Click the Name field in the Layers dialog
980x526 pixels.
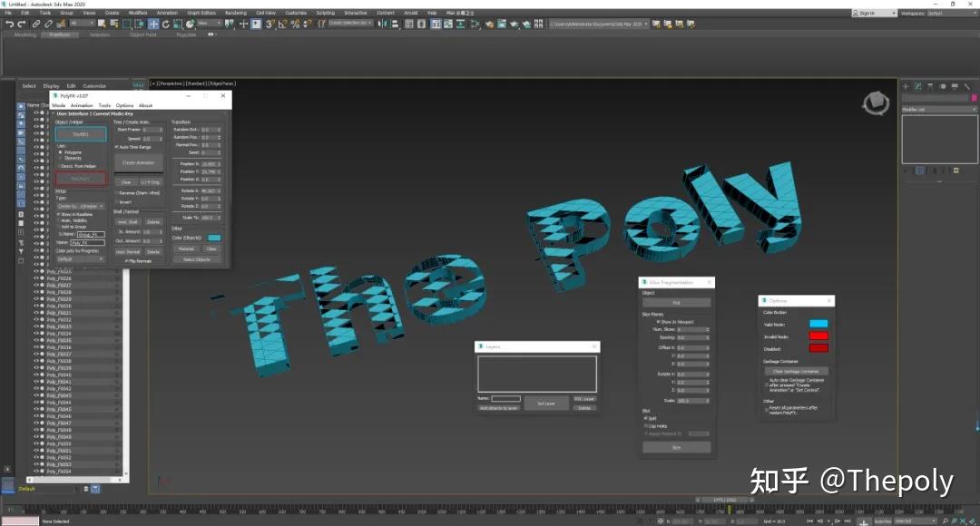[x=505, y=398]
